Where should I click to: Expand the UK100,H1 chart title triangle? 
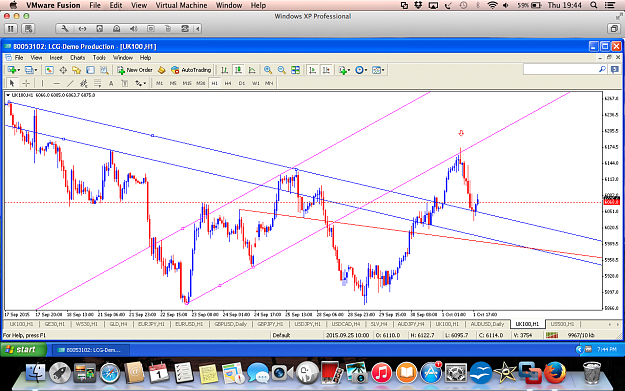click(8, 95)
